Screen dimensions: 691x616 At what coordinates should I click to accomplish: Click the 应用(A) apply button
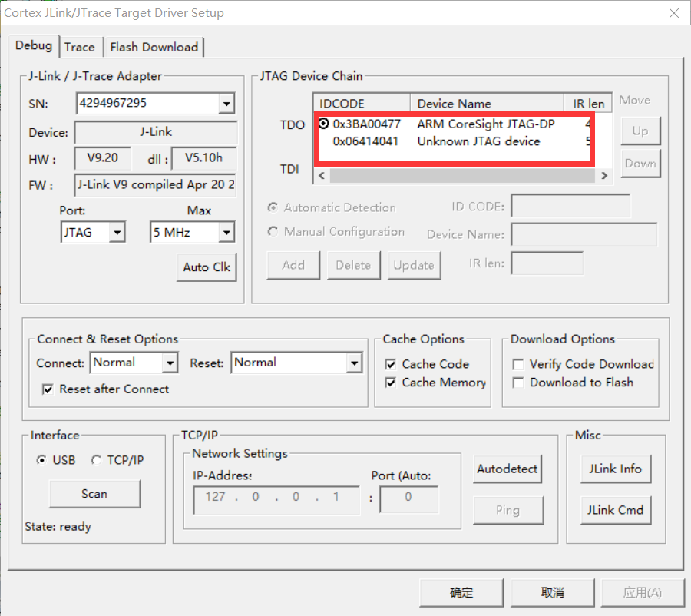643,593
